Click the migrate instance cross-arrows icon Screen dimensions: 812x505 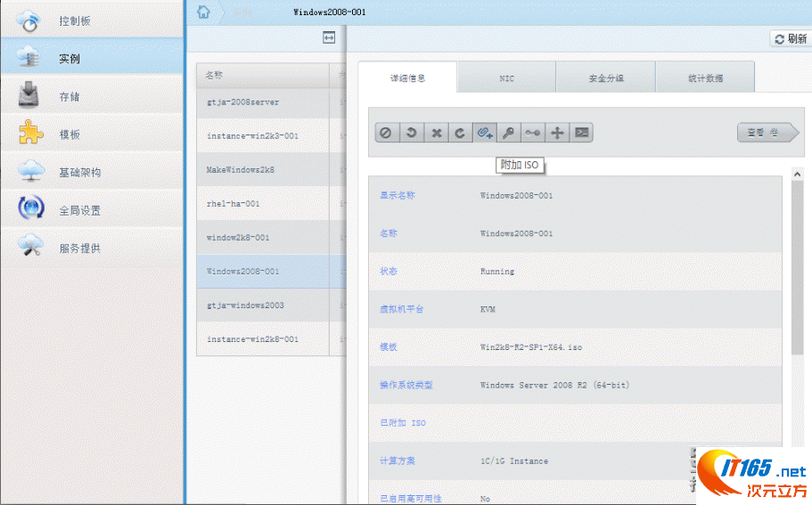(557, 133)
